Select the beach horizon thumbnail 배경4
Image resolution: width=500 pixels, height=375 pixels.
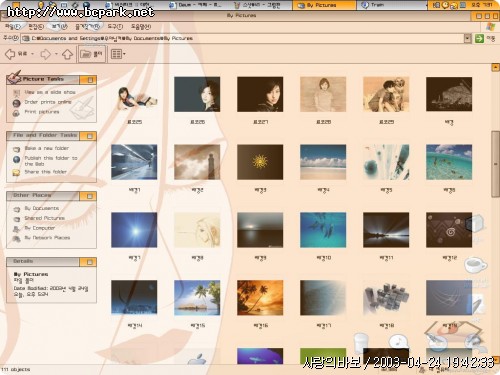323,162
